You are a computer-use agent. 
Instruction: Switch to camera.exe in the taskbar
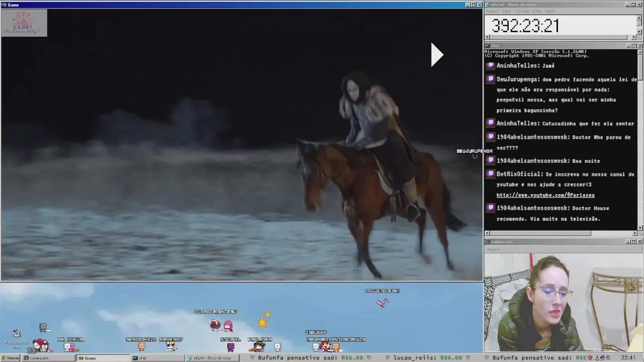(x=48, y=358)
